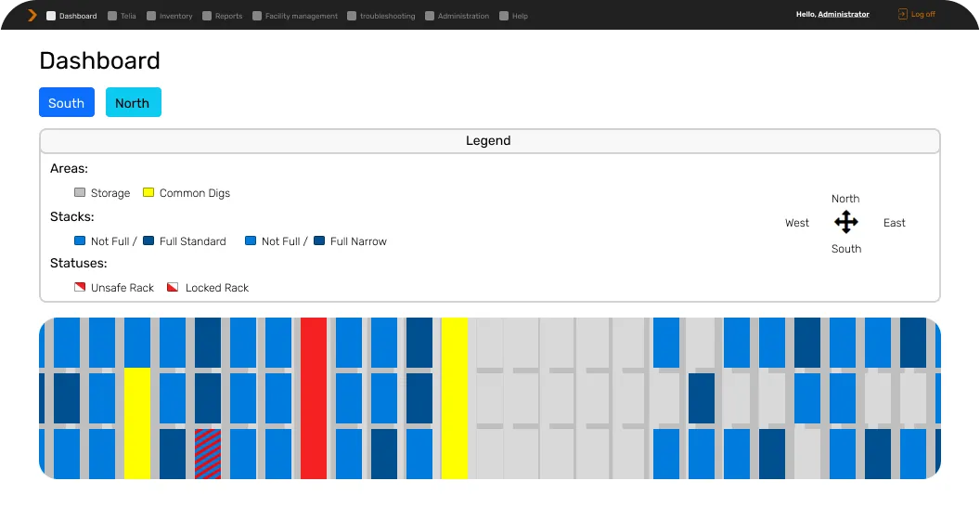Switch to the South floor view
This screenshot has height=520, width=980.
coord(67,103)
